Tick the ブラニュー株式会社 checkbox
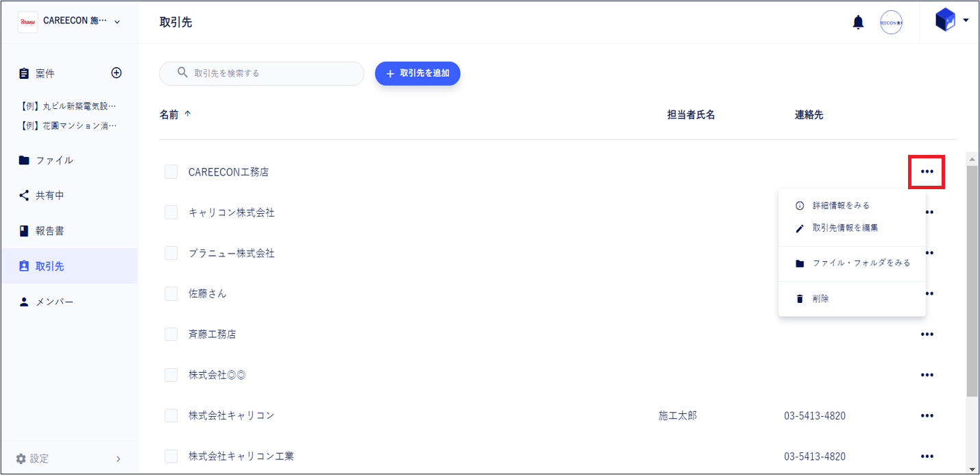 point(171,253)
